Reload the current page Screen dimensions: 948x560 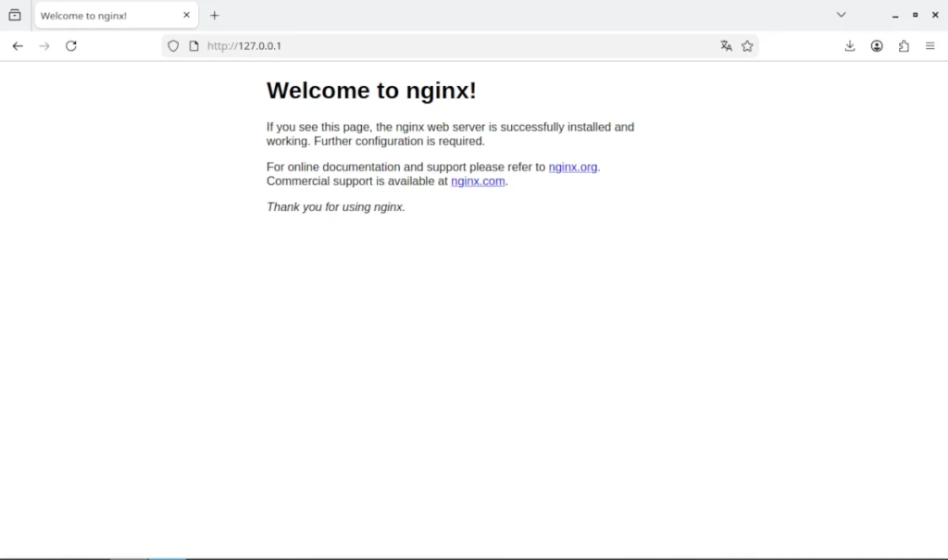(x=70, y=46)
